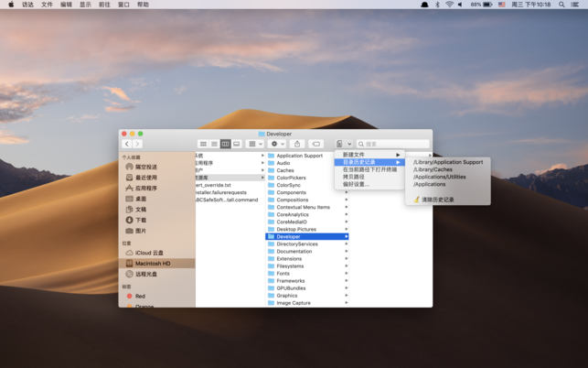The width and height of the screenshot is (588, 368).
Task: Expand the Frameworks folder arrow
Action: (347, 281)
